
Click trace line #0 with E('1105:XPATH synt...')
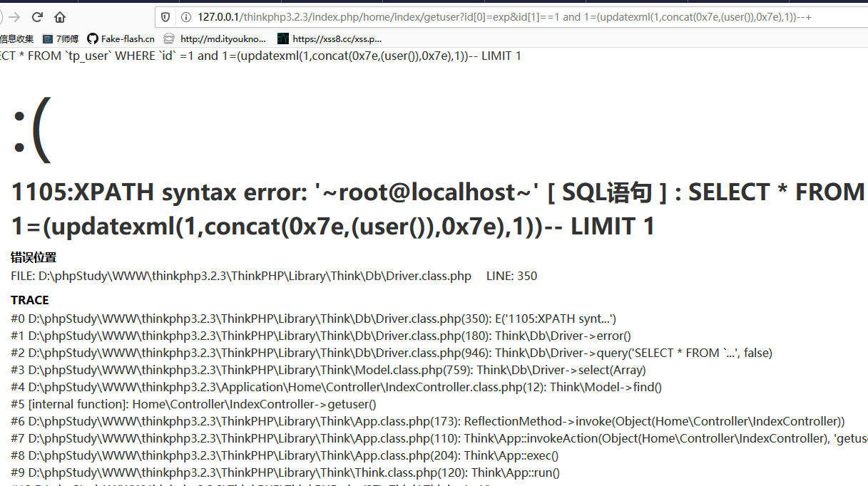(314, 319)
